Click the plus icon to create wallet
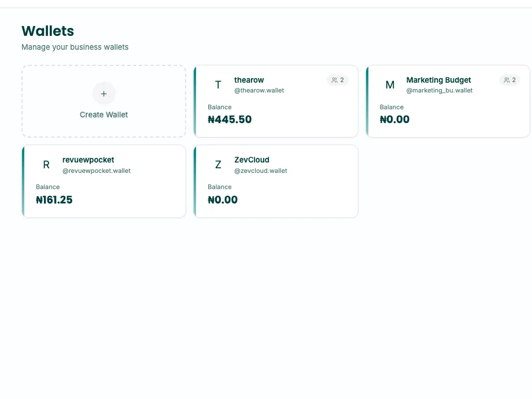This screenshot has height=399, width=532. (x=104, y=94)
